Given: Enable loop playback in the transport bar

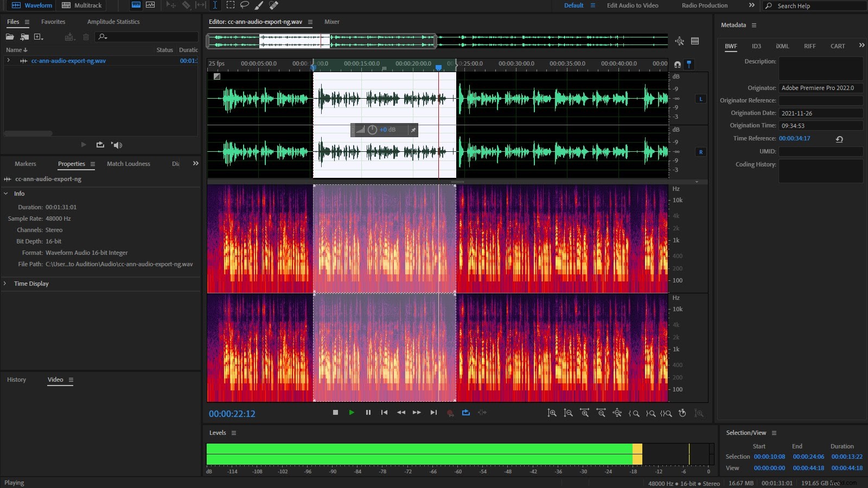Looking at the screenshot, I should [465, 413].
